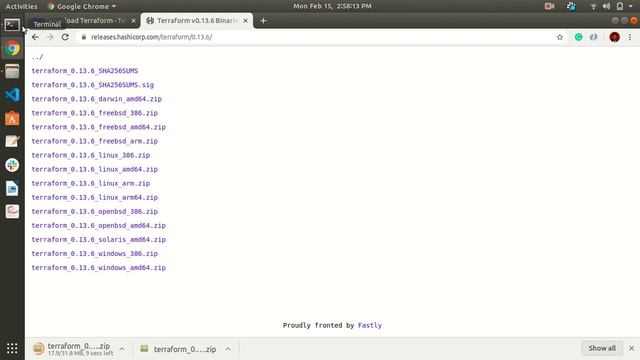Click the Google Chrome dock icon
This screenshot has height=360, width=640.
12,48
